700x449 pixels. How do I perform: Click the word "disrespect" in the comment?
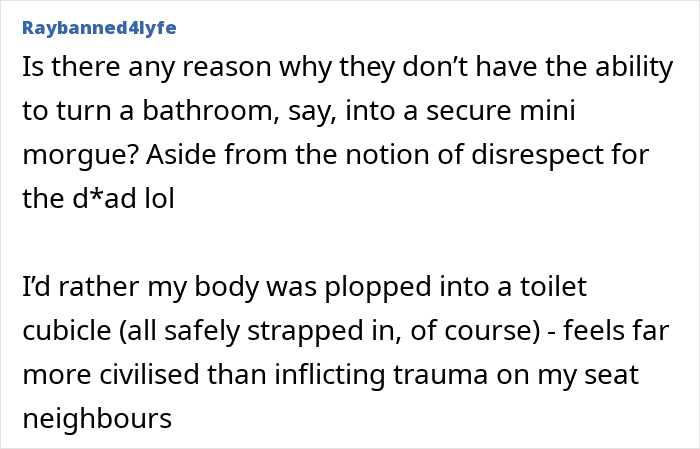coord(536,156)
